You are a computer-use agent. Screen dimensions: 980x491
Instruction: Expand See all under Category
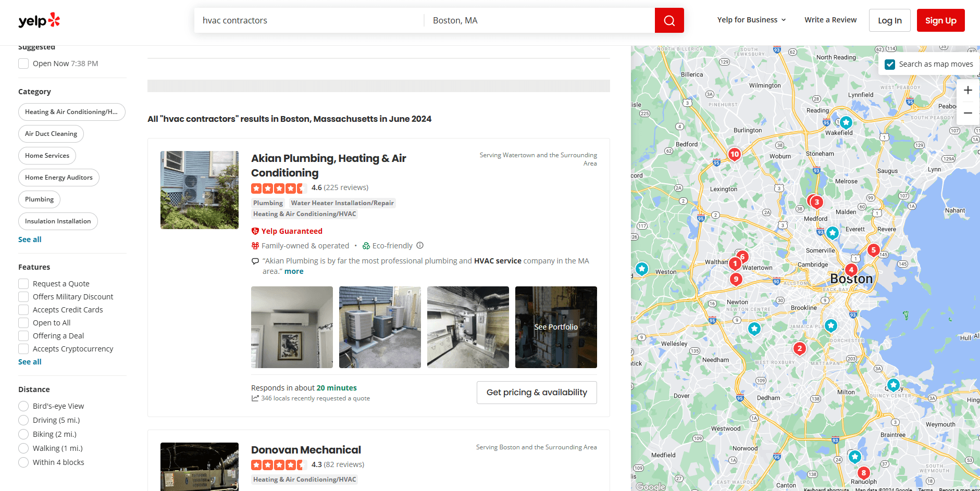click(x=29, y=239)
